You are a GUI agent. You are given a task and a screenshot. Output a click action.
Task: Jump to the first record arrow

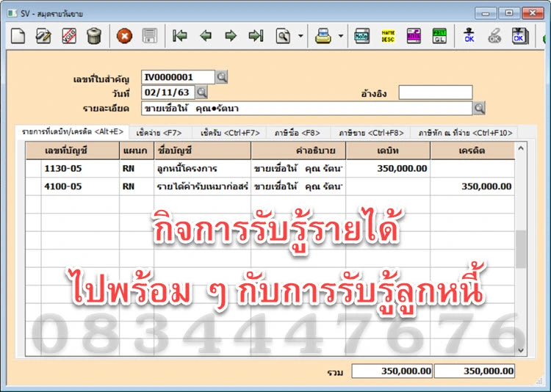(x=180, y=36)
